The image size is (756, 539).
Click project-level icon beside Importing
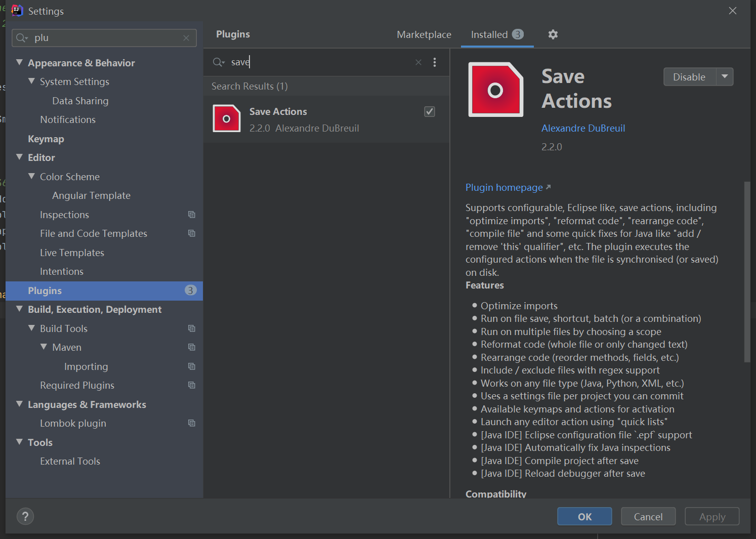(x=192, y=366)
